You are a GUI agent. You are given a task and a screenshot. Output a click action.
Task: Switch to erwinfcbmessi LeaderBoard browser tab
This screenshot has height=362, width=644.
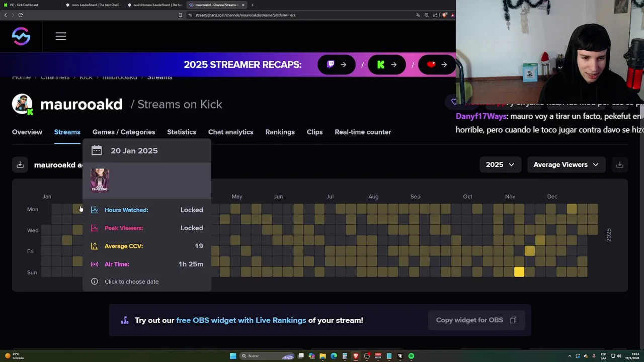tap(155, 5)
